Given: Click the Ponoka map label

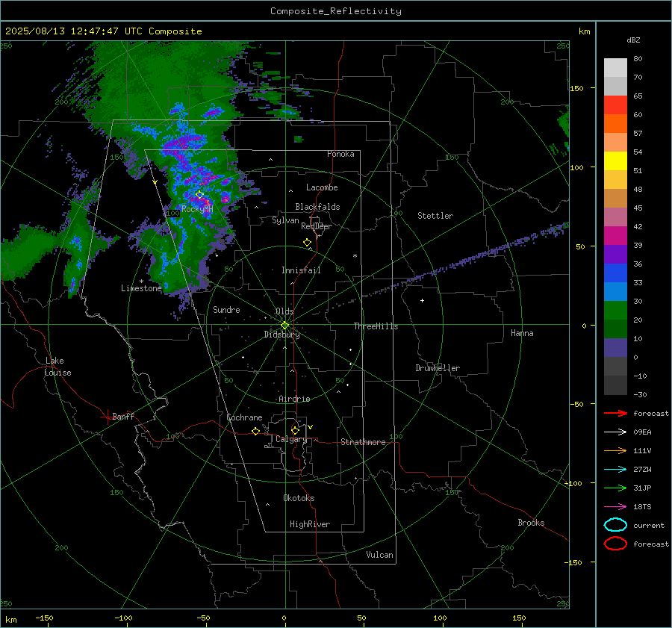Looking at the screenshot, I should 340,154.
